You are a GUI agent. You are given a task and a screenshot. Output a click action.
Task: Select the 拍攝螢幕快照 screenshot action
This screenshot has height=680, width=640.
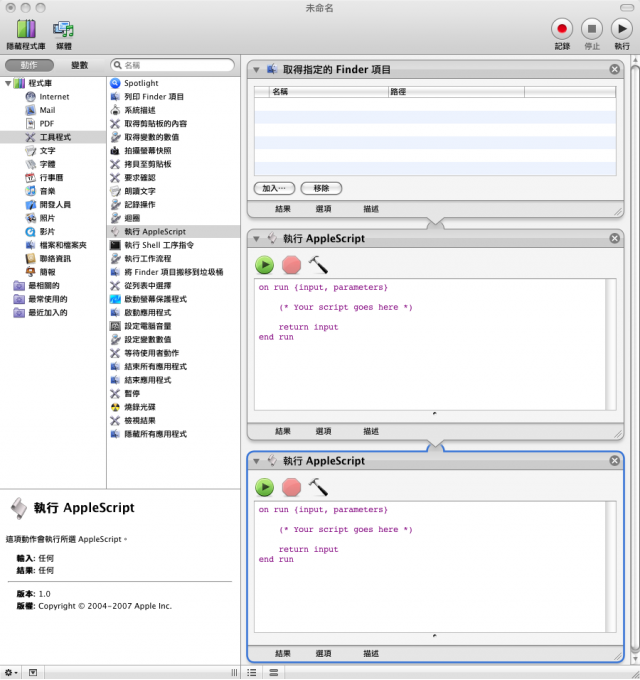173,150
